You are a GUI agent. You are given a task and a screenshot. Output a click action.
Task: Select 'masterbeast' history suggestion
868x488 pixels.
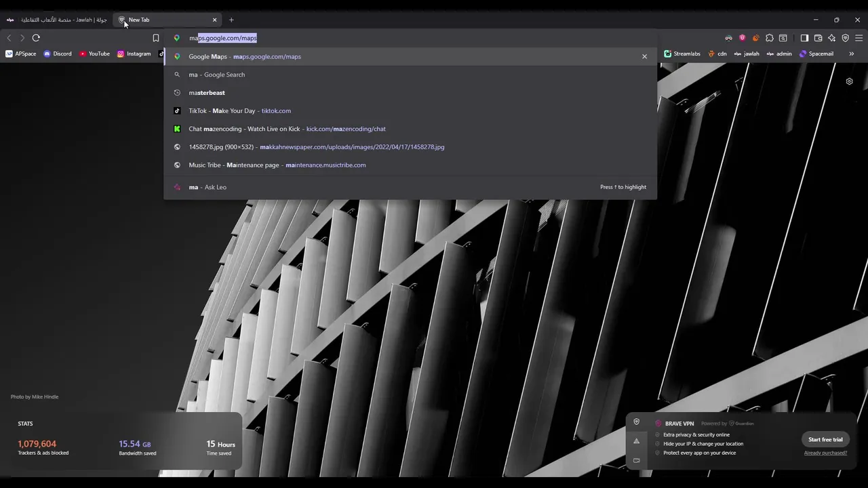tap(410, 93)
